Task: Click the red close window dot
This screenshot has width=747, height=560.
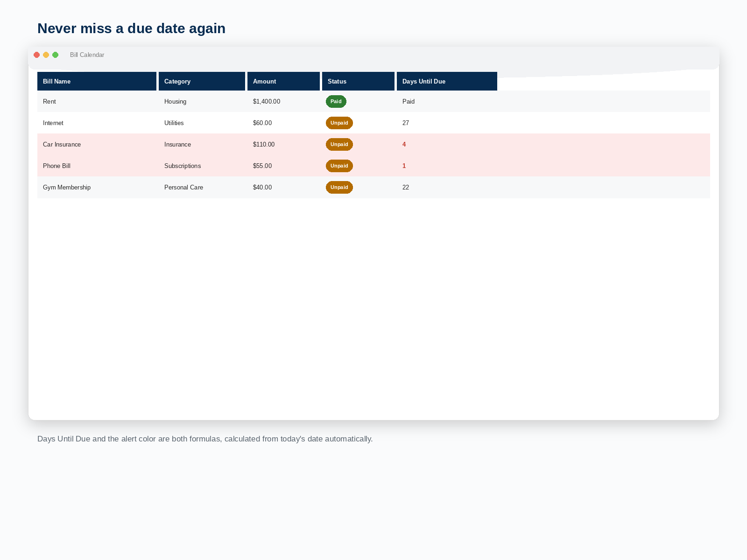Action: [x=37, y=55]
